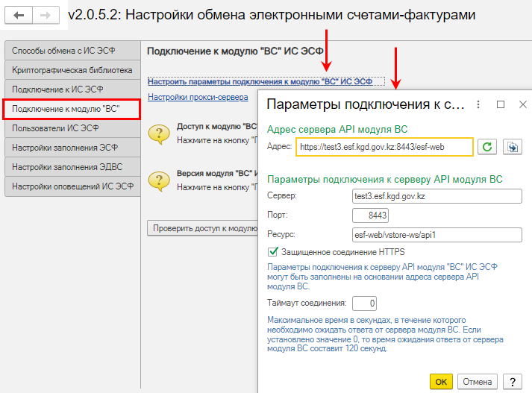Click Настроить параметры подключения к модулю link

point(260,81)
